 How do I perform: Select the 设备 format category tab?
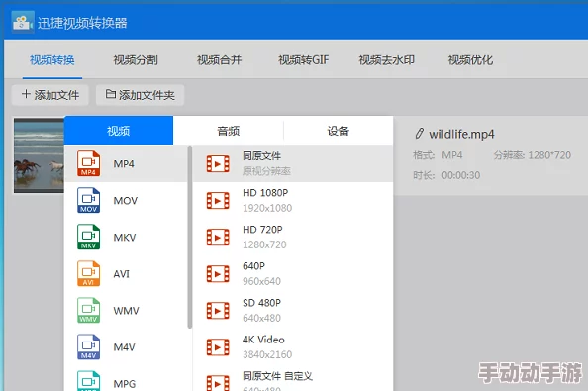click(339, 131)
